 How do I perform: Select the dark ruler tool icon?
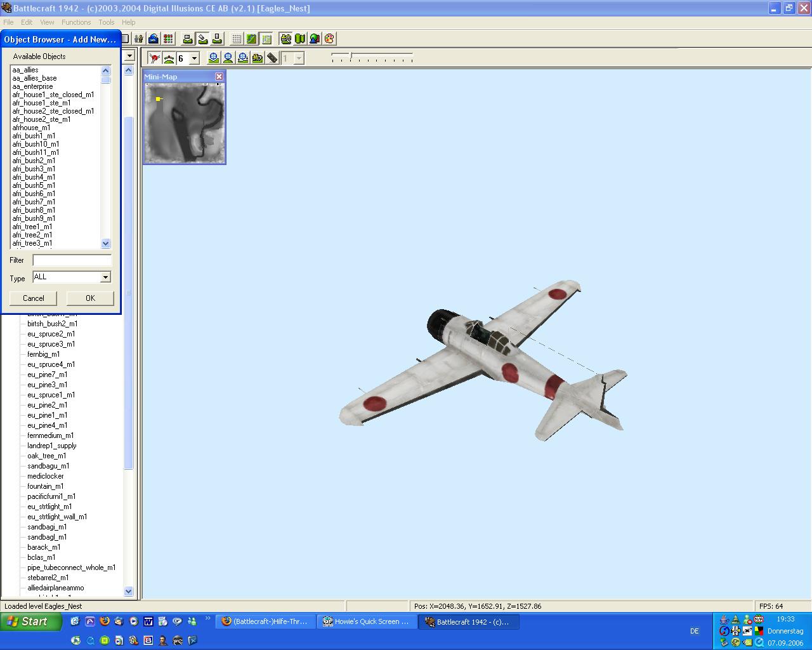tap(272, 58)
